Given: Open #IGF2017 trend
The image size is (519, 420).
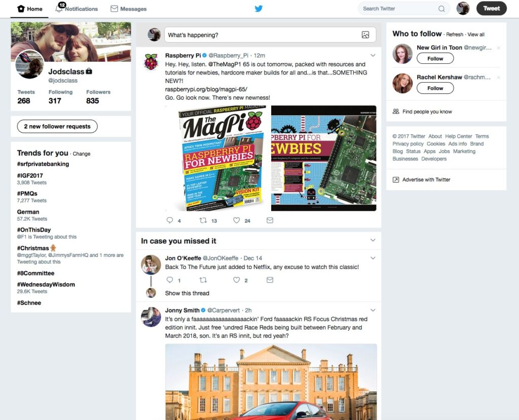Looking at the screenshot, I should (30, 176).
